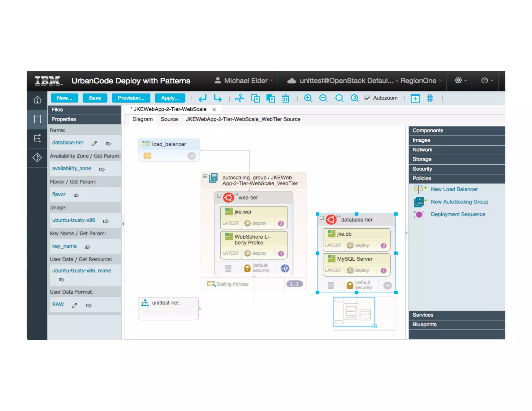Viewport: 532px width, 411px height.
Task: Open the Files panel header
Action: tap(84, 110)
